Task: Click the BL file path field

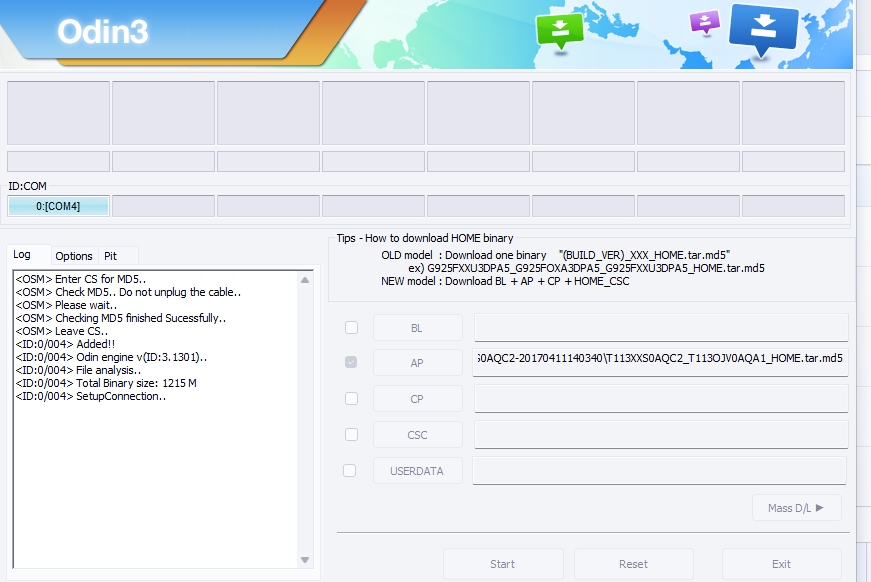Action: click(661, 328)
